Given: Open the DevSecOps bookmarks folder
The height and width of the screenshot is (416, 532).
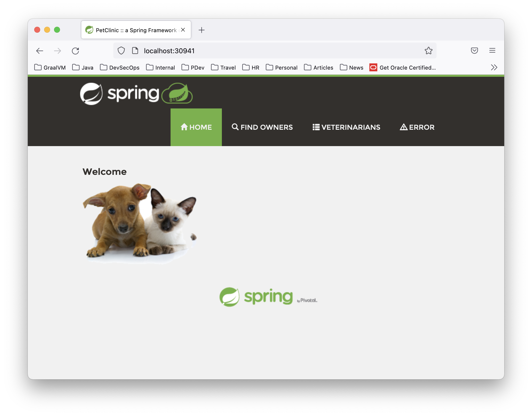Looking at the screenshot, I should pyautogui.click(x=119, y=67).
